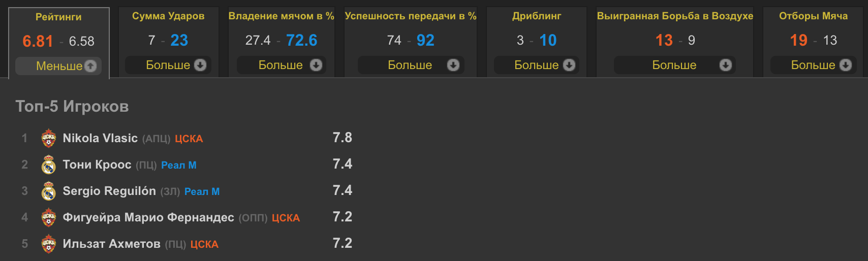Image resolution: width=868 pixels, height=261 pixels.
Task: Collapse Рейтинги with the Меньше button
Action: pyautogui.click(x=59, y=66)
